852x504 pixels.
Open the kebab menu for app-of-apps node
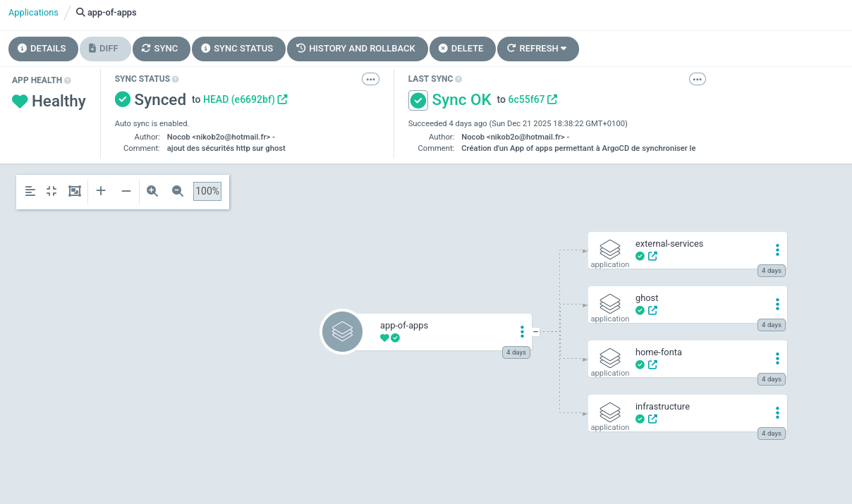(522, 331)
